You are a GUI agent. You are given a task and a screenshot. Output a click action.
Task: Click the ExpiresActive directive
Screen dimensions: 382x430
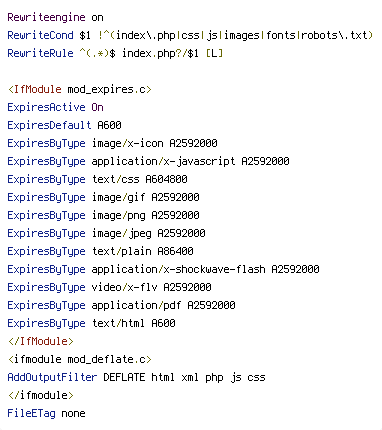(x=46, y=107)
